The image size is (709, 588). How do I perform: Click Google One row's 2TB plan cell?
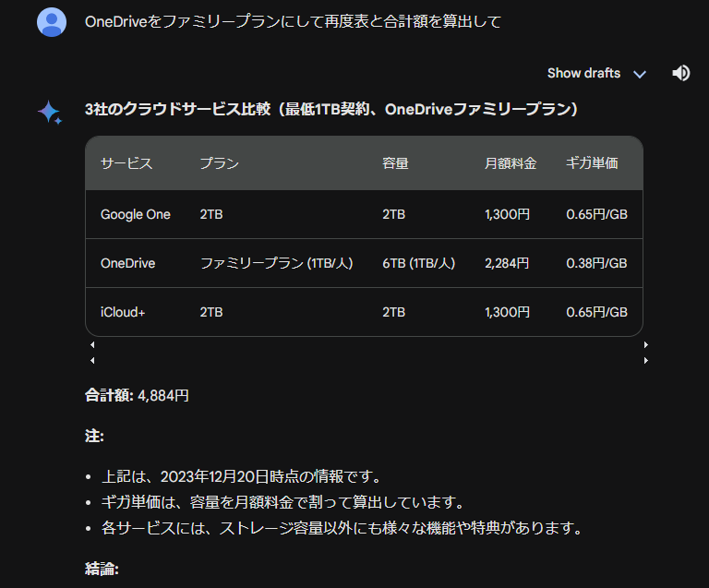click(x=211, y=214)
